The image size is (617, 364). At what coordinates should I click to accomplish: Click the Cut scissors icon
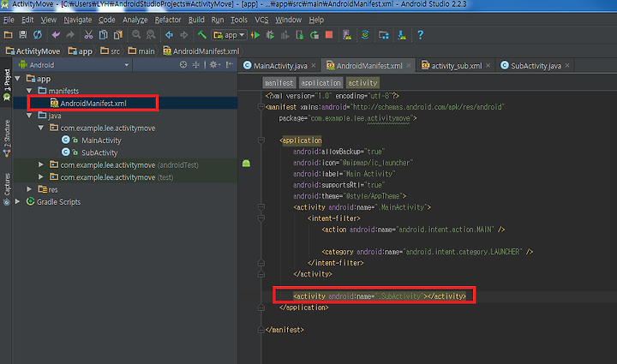pos(88,35)
